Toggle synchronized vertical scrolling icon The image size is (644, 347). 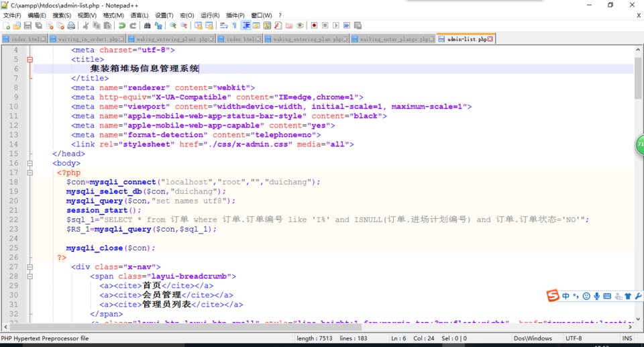tap(199, 26)
